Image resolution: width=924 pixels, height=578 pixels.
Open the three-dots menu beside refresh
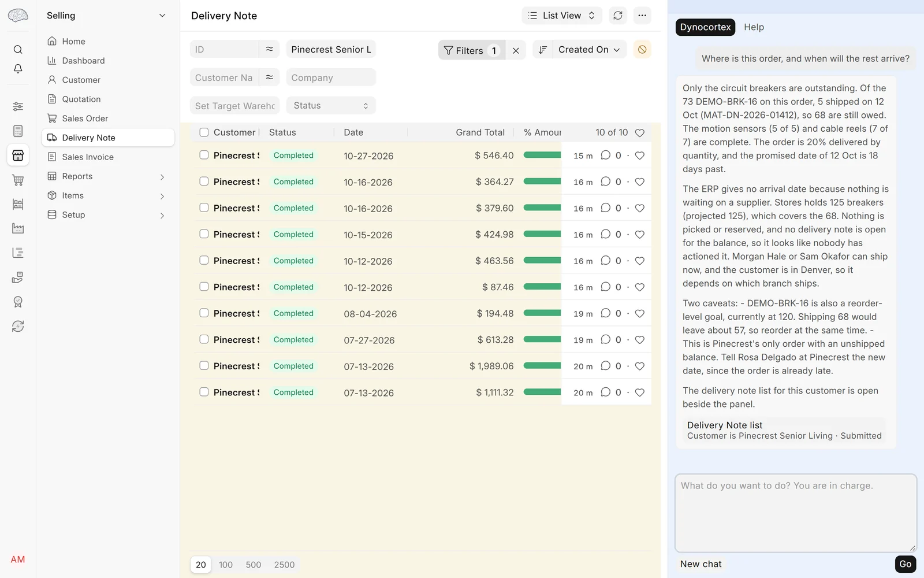click(x=642, y=16)
